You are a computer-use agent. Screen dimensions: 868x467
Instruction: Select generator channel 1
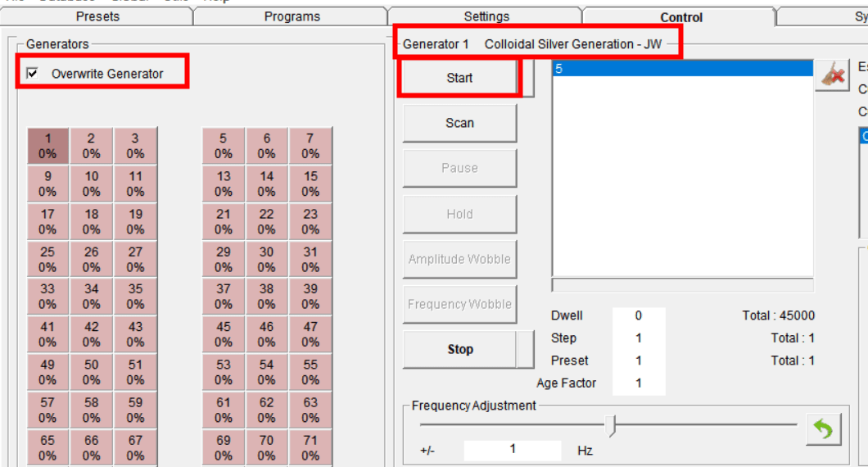click(x=47, y=146)
